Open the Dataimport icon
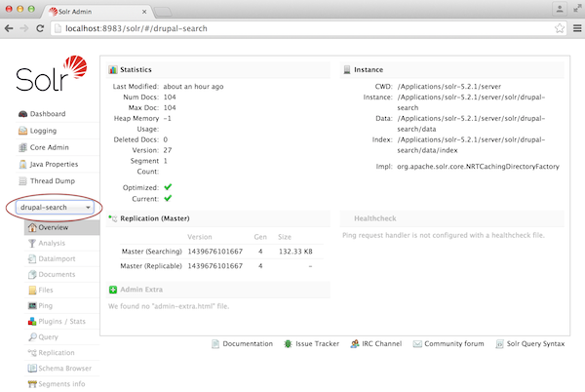 32,258
